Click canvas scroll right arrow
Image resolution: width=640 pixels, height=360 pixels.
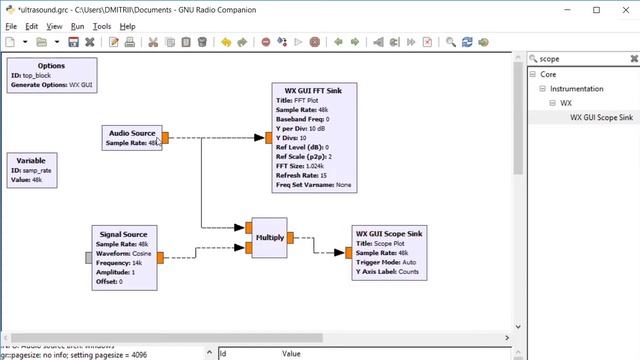click(x=507, y=338)
